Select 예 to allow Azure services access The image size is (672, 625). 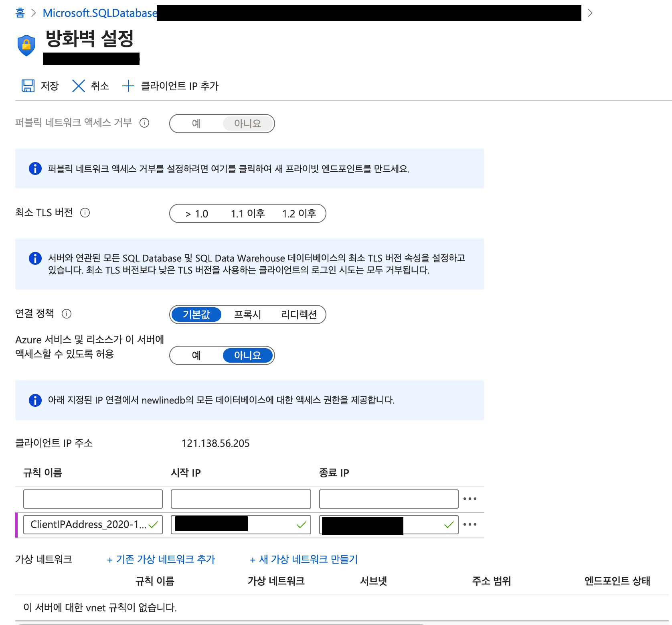(196, 355)
